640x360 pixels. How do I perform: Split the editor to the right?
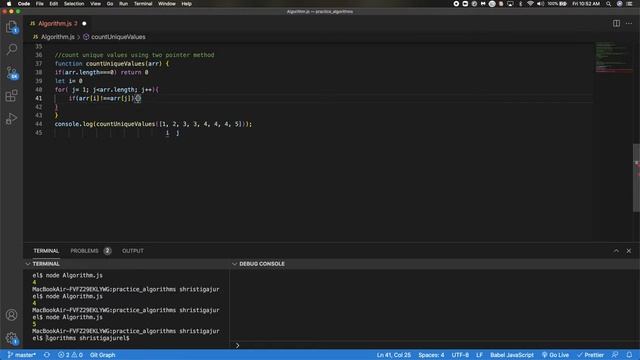point(616,23)
